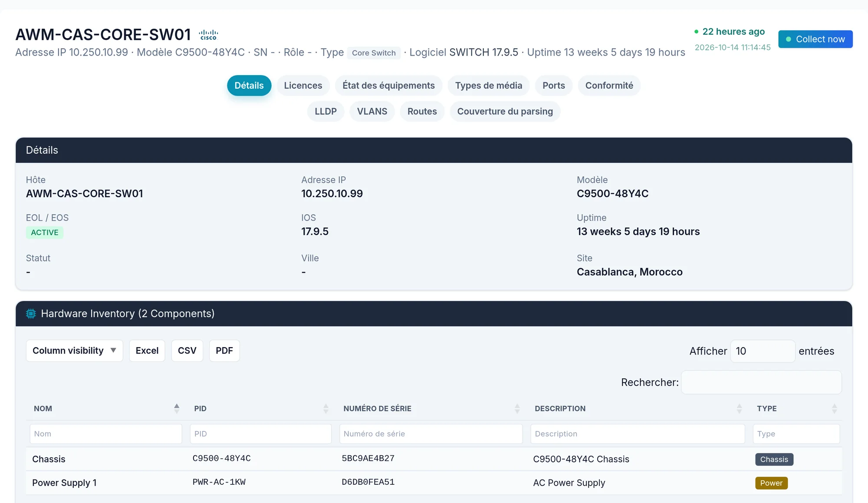
Task: Open the Ports tab
Action: pos(554,86)
